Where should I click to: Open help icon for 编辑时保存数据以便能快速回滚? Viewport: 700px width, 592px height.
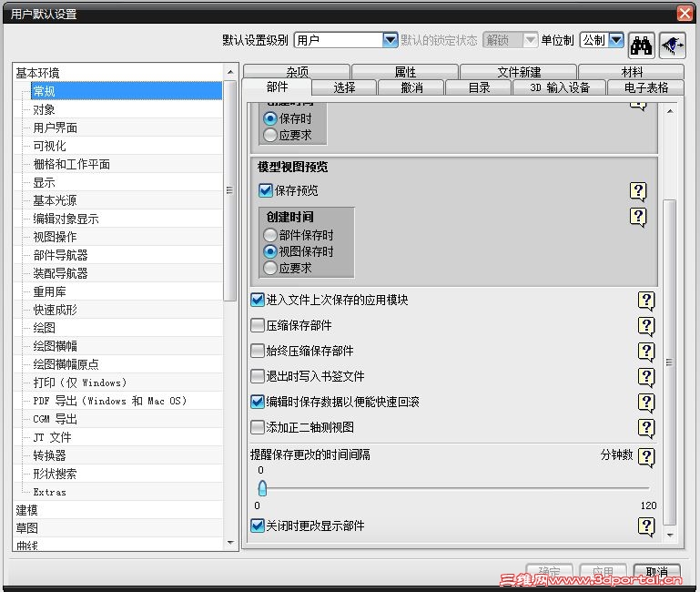(646, 403)
